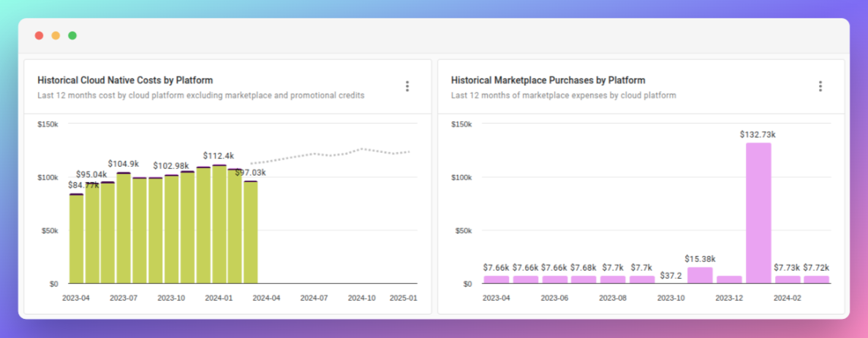Click the yellow minimize window dot

(x=56, y=36)
